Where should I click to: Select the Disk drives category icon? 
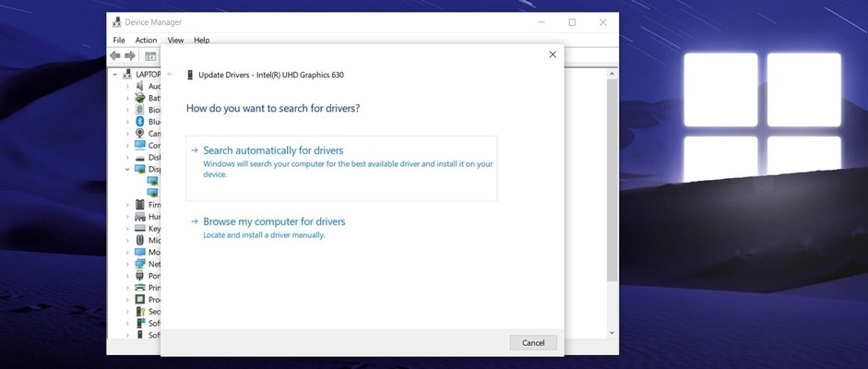click(x=139, y=157)
